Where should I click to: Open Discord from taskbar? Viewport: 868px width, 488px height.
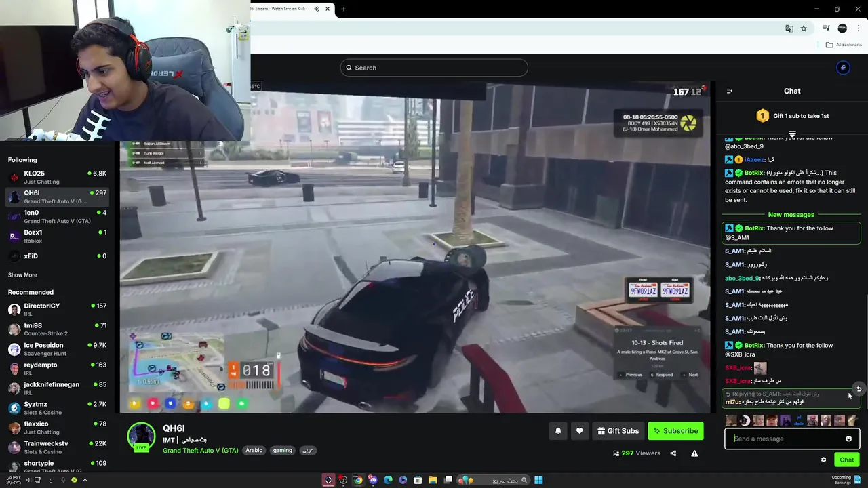[373, 480]
